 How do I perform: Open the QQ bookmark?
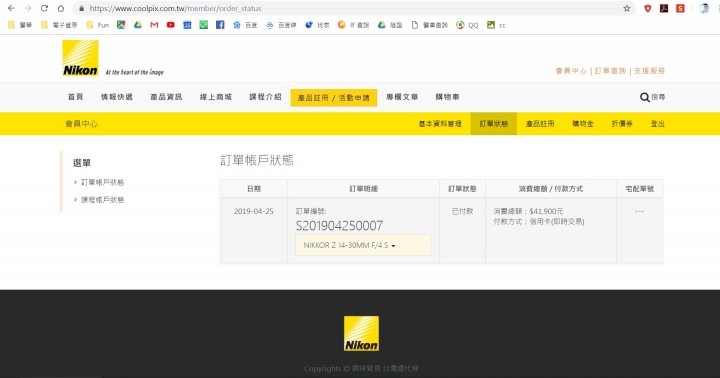467,25
